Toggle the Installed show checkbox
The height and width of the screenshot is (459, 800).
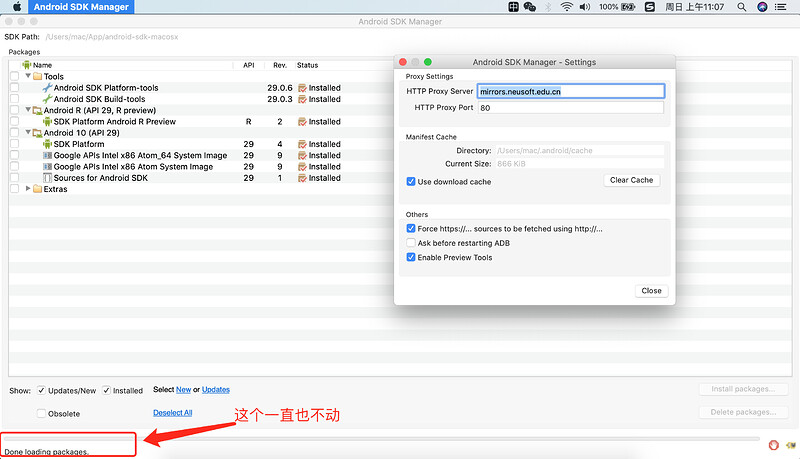pos(106,390)
